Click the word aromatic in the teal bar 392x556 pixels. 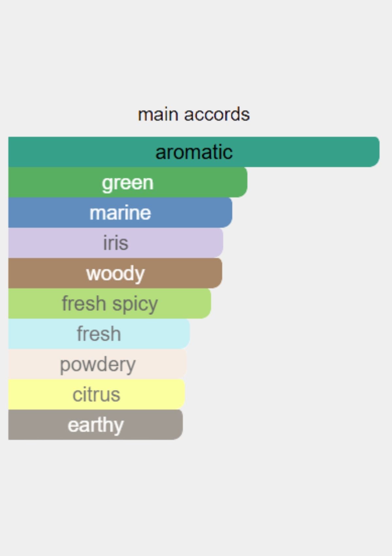[x=194, y=152]
